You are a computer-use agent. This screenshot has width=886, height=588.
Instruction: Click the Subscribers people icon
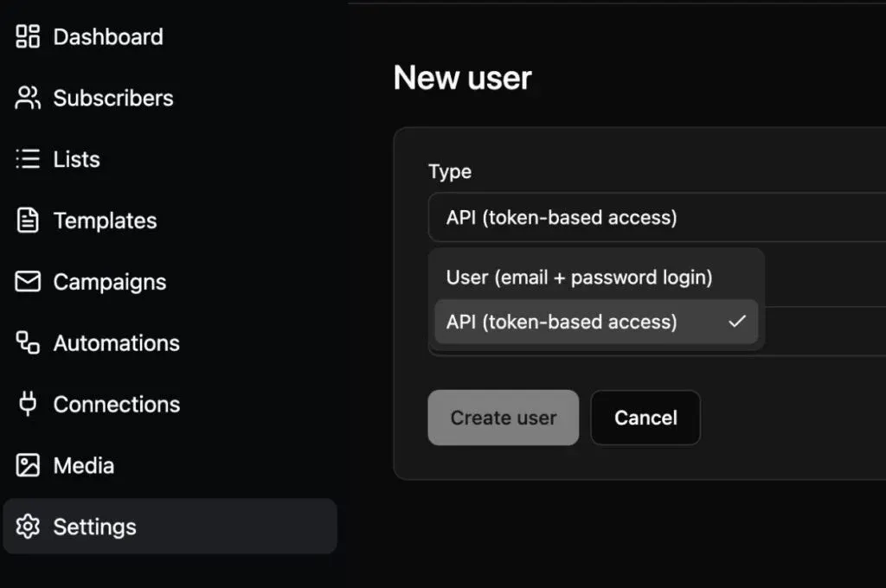pyautogui.click(x=28, y=98)
